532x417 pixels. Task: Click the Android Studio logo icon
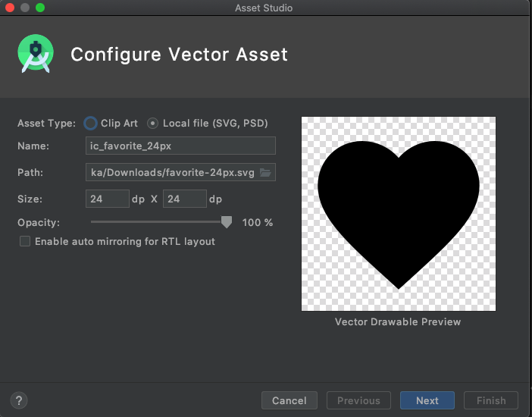[36, 54]
